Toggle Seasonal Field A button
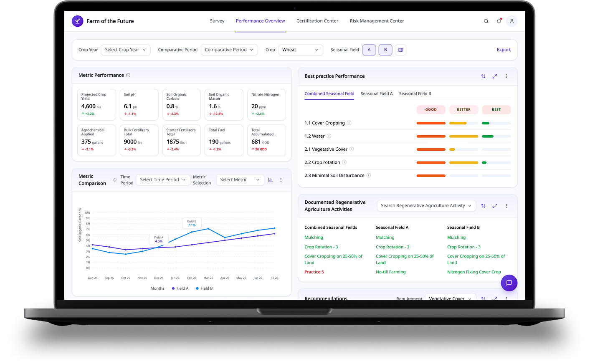Viewport: 590px width, 364px height. pos(369,50)
